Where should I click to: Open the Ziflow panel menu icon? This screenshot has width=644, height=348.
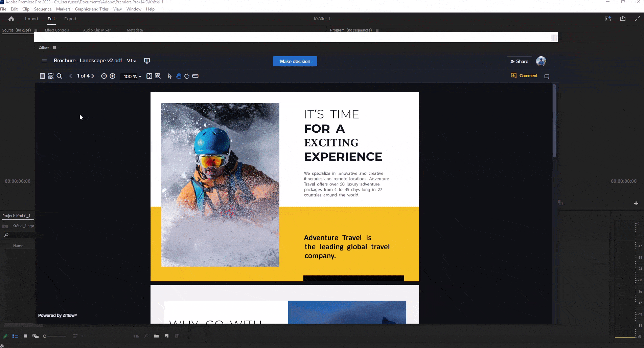[x=54, y=47]
